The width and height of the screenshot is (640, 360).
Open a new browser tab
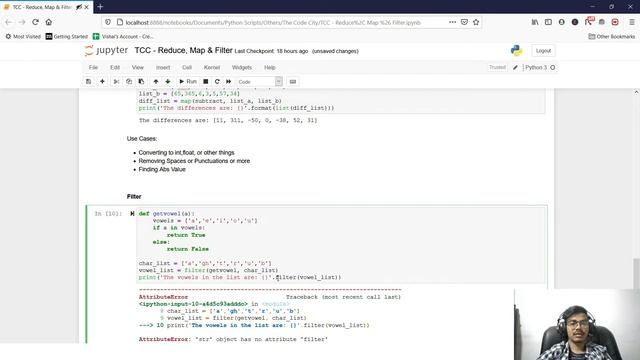click(x=100, y=7)
